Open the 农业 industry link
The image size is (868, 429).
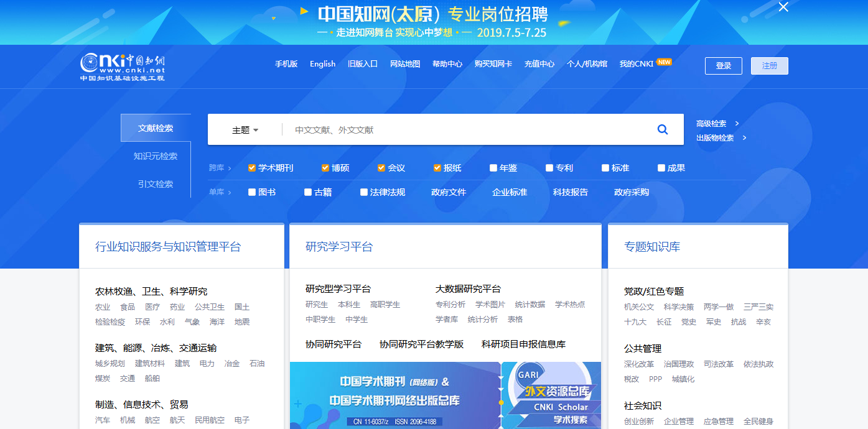pos(103,307)
